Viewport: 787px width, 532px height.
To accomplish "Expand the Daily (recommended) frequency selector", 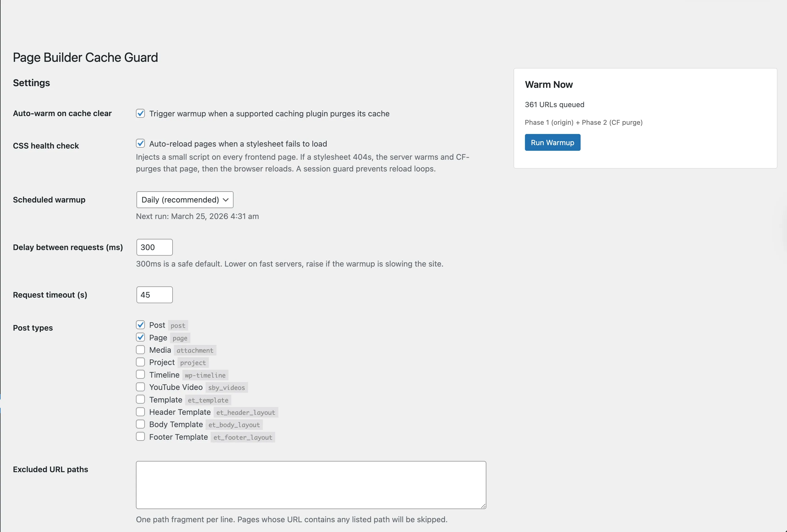I will coord(185,200).
